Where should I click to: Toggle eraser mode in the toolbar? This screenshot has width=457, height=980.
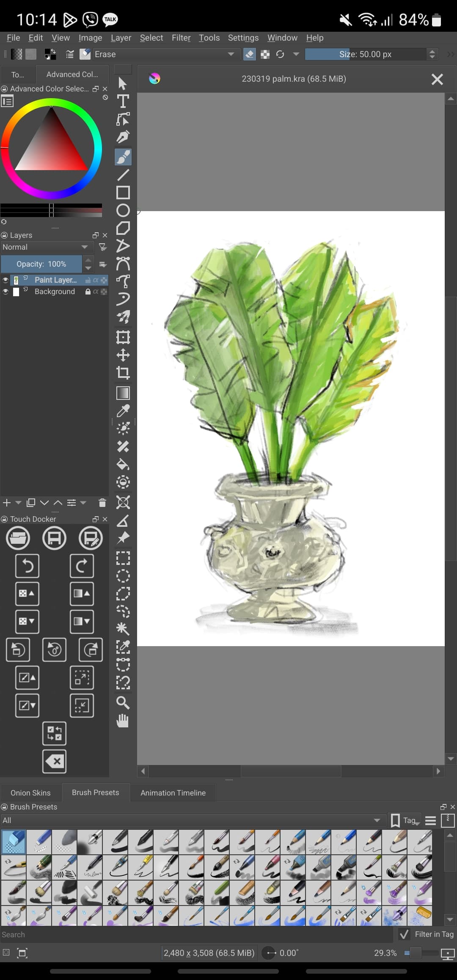coord(250,54)
